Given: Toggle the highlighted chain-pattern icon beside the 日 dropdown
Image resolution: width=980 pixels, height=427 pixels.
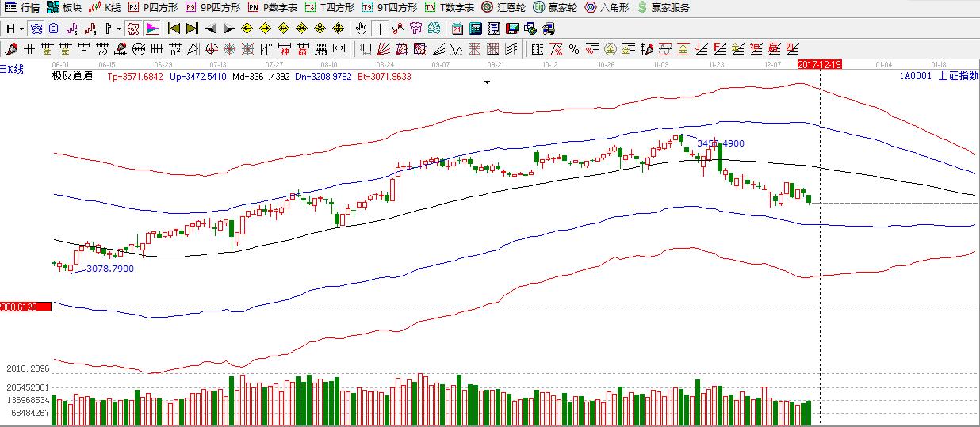Looking at the screenshot, I should (36, 29).
